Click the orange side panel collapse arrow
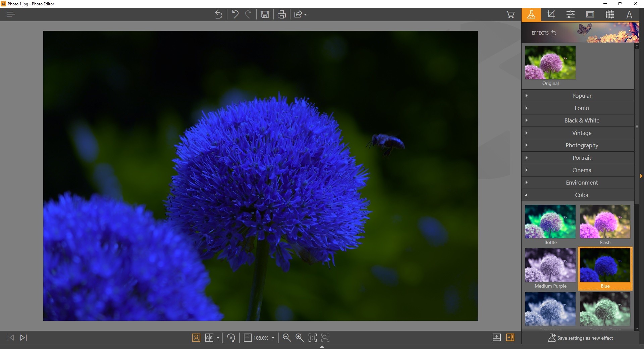The image size is (644, 349). tap(641, 176)
